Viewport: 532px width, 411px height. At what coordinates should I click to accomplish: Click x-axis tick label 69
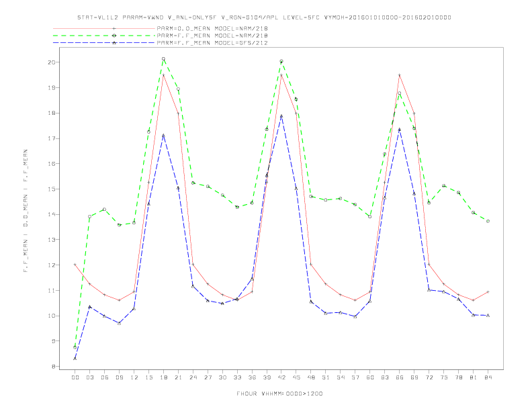click(414, 377)
